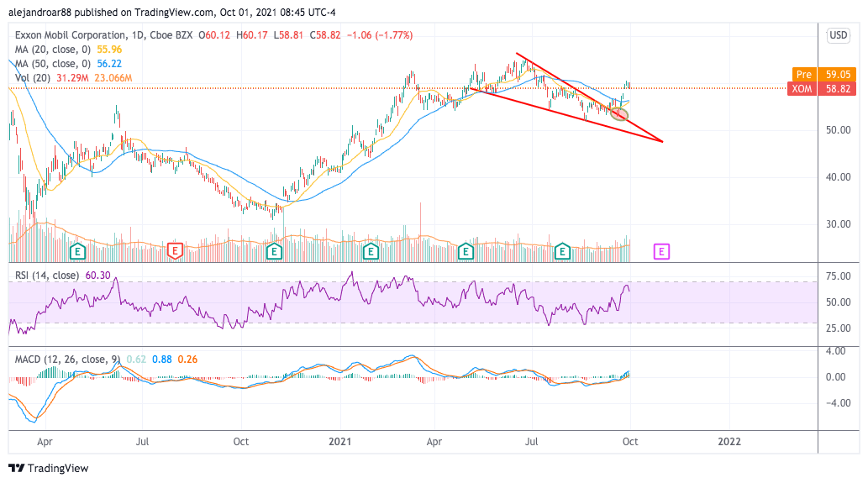Click the 2022 time axis label
The image size is (868, 483).
click(x=729, y=442)
